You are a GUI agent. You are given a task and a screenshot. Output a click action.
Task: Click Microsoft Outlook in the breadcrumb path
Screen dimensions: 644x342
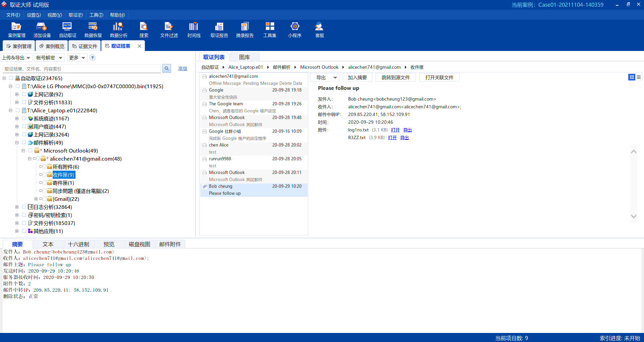coord(319,67)
